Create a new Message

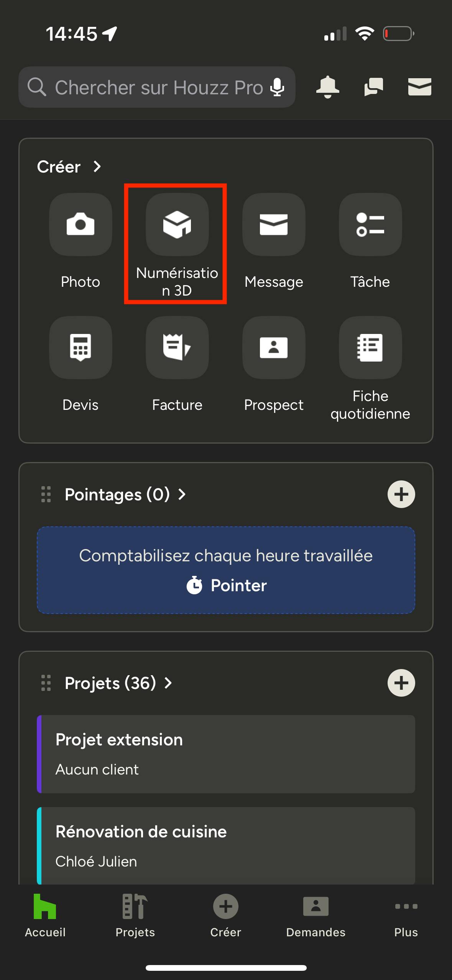274,224
